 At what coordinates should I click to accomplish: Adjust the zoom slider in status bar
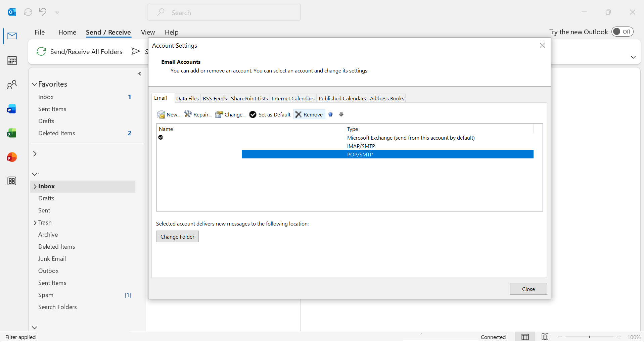pyautogui.click(x=590, y=337)
